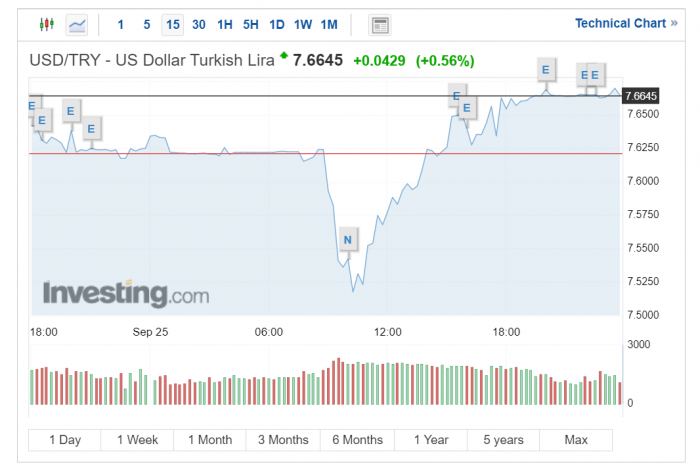This screenshot has height=471, width=700.
Task: Choose the 30 minute interval
Action: 199,25
